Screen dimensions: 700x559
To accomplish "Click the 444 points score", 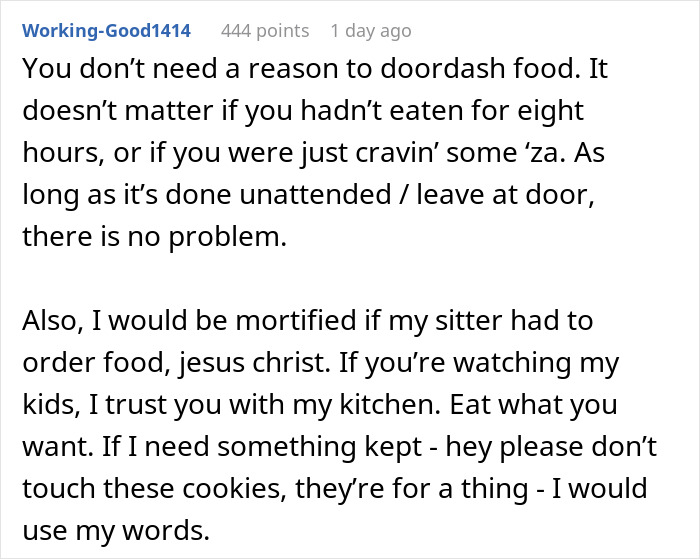I will pos(264,31).
